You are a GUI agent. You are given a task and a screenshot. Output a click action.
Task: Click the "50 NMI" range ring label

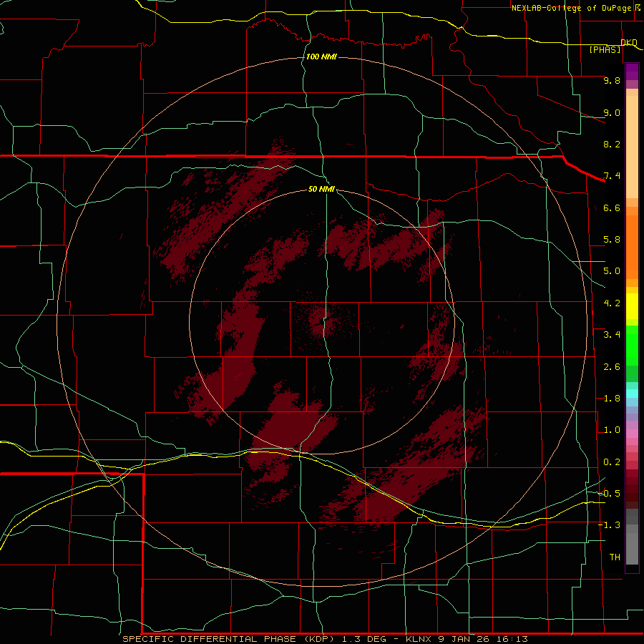[x=321, y=189]
